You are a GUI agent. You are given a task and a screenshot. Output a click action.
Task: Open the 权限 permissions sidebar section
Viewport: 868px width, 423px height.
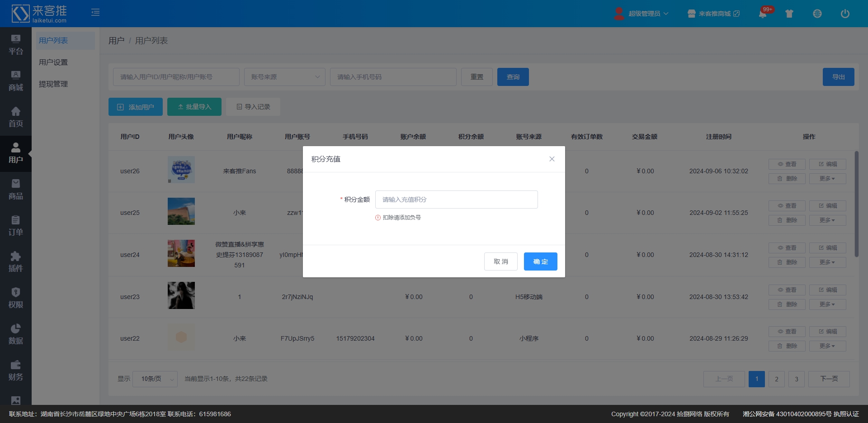16,298
